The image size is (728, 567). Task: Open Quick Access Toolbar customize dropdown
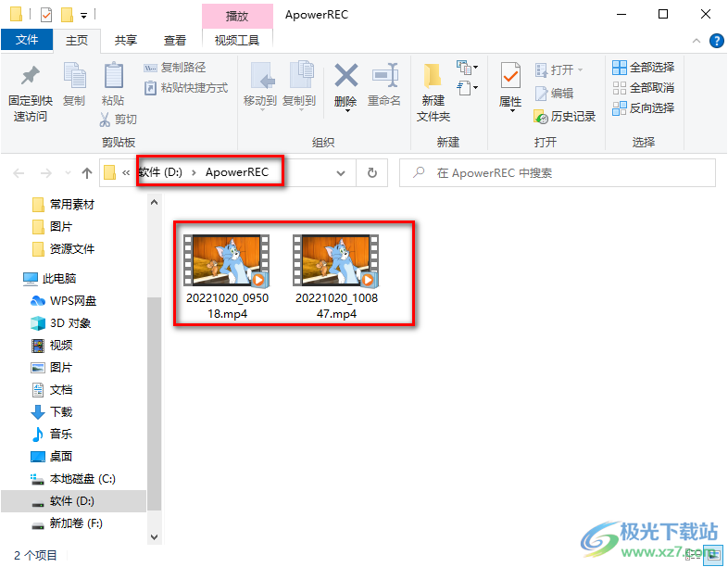pos(83,16)
